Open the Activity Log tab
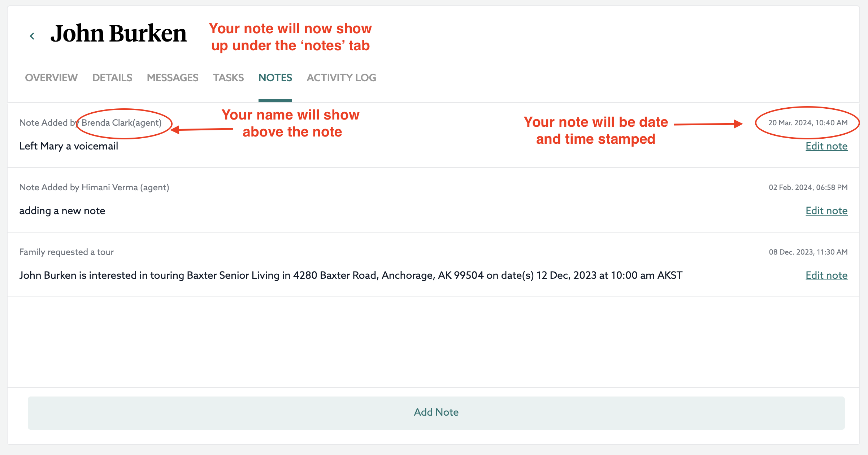868x455 pixels. 341,78
